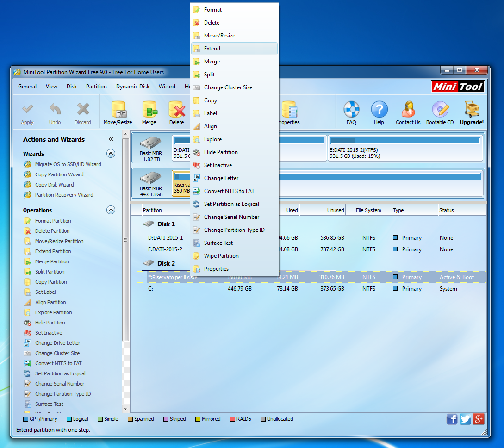The width and height of the screenshot is (504, 448).
Task: Select Hide Partition in context menu
Action: click(234, 152)
